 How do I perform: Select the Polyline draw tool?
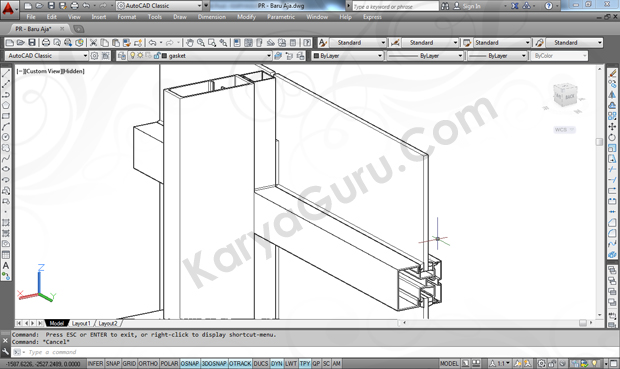point(6,95)
